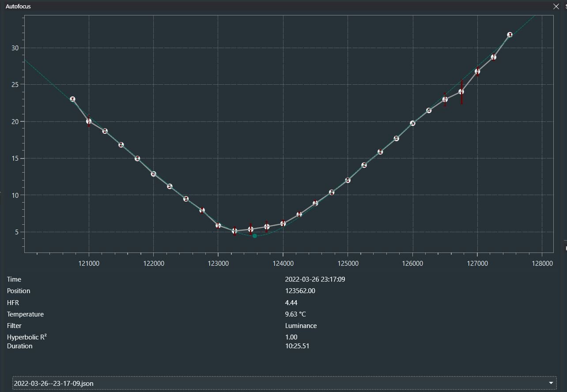The height and width of the screenshot is (392, 567).
Task: Click the time value 2022-03-26 23:17:09
Action: pyautogui.click(x=315, y=279)
